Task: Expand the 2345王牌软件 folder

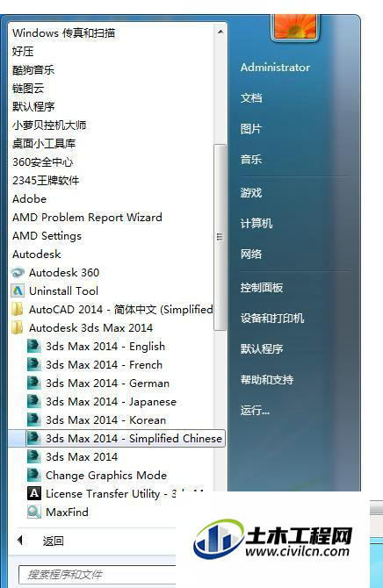Action: (x=46, y=181)
